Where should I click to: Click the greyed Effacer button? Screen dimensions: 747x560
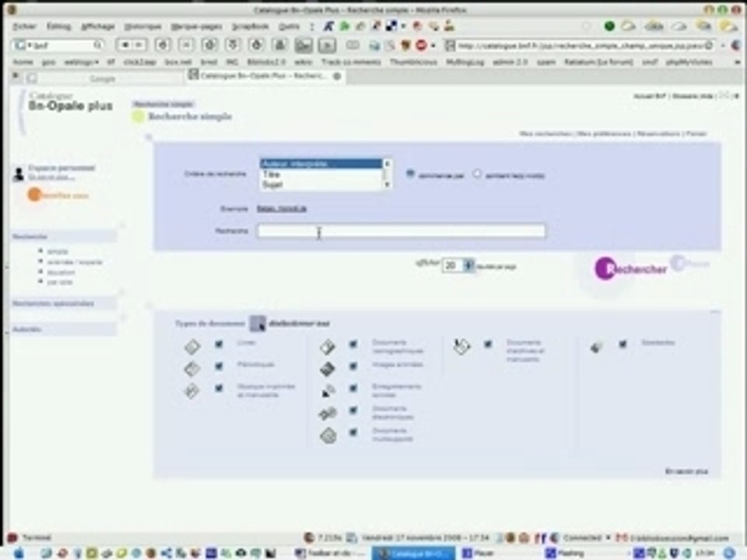690,263
